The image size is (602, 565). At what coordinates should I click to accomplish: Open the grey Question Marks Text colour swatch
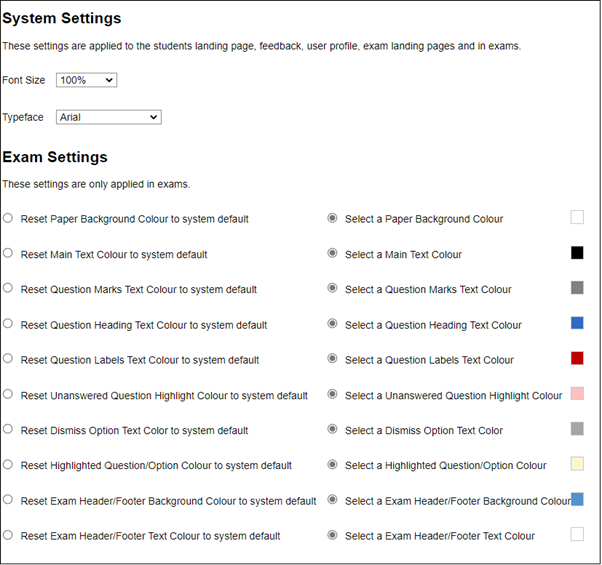577,288
